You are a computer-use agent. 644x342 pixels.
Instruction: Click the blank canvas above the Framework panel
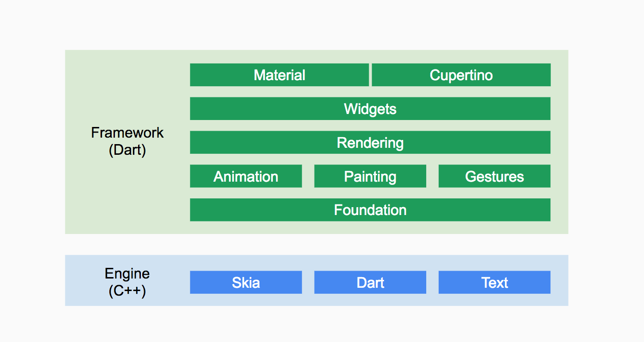(316, 25)
